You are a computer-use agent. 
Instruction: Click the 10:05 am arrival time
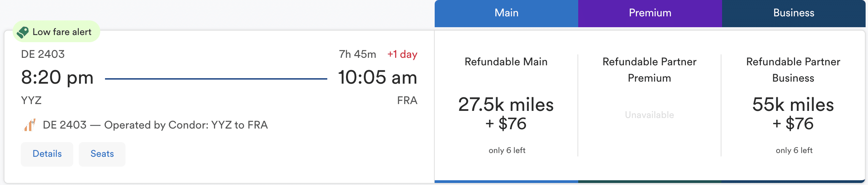[x=377, y=78]
